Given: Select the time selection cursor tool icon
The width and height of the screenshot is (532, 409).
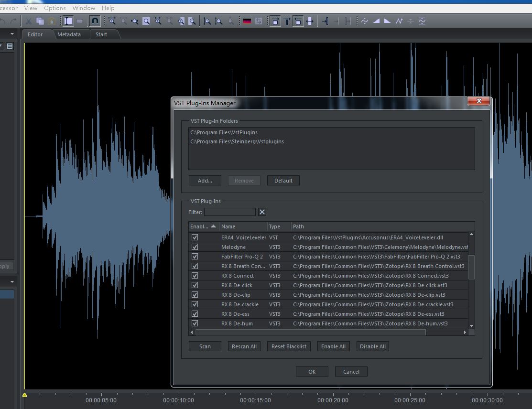Looking at the screenshot, I should (68, 21).
